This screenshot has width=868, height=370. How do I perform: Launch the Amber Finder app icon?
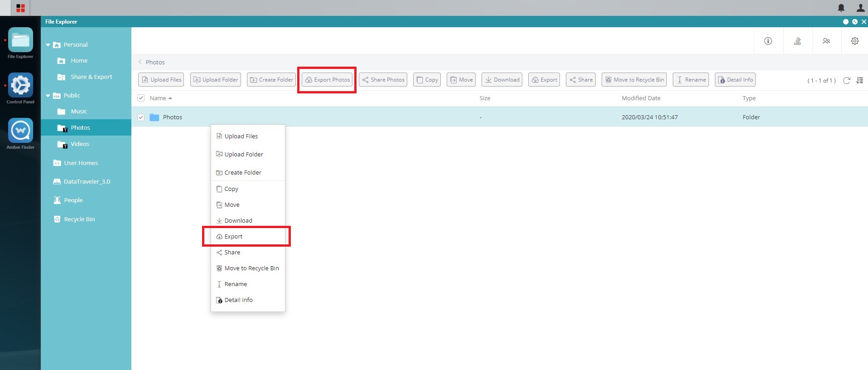[x=20, y=131]
